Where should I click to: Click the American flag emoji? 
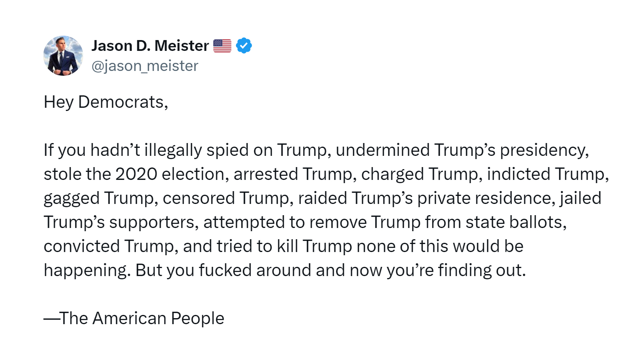point(222,46)
